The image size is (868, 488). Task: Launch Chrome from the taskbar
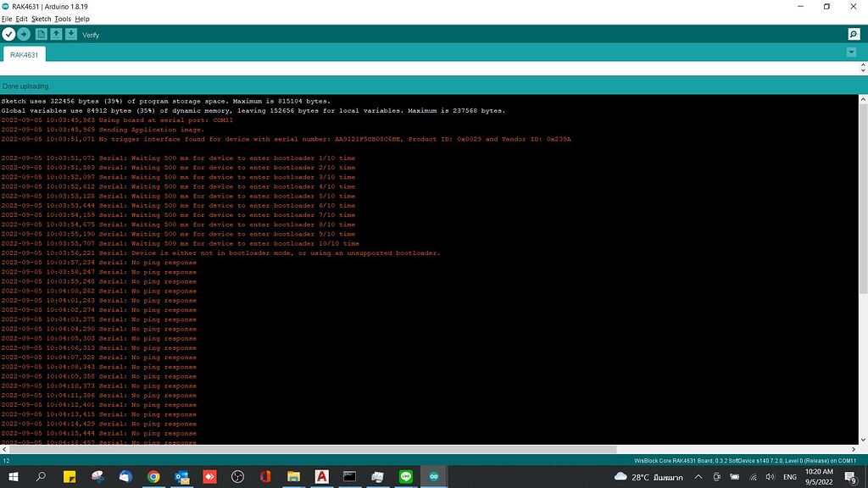tap(153, 476)
